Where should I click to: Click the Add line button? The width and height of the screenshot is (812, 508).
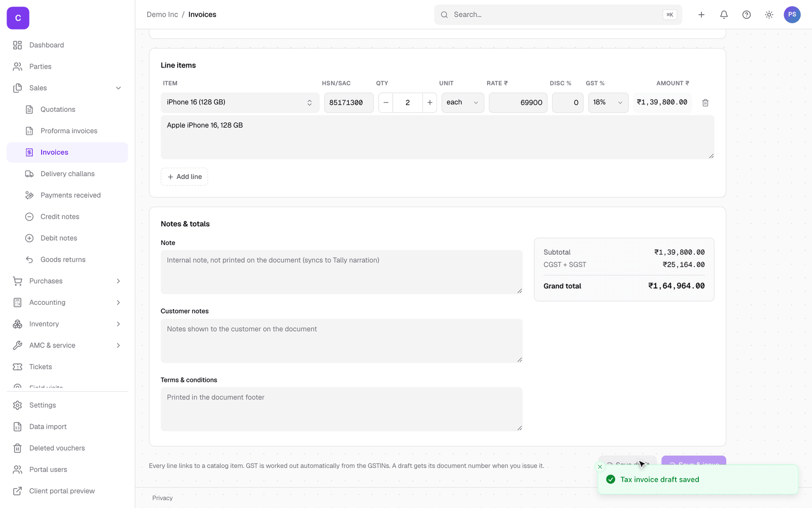(184, 177)
